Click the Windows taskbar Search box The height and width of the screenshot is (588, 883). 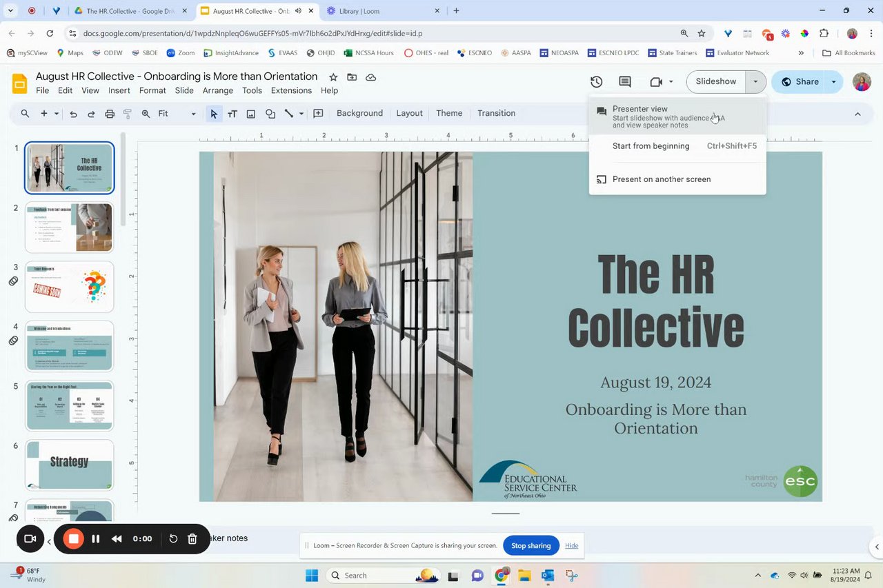383,576
